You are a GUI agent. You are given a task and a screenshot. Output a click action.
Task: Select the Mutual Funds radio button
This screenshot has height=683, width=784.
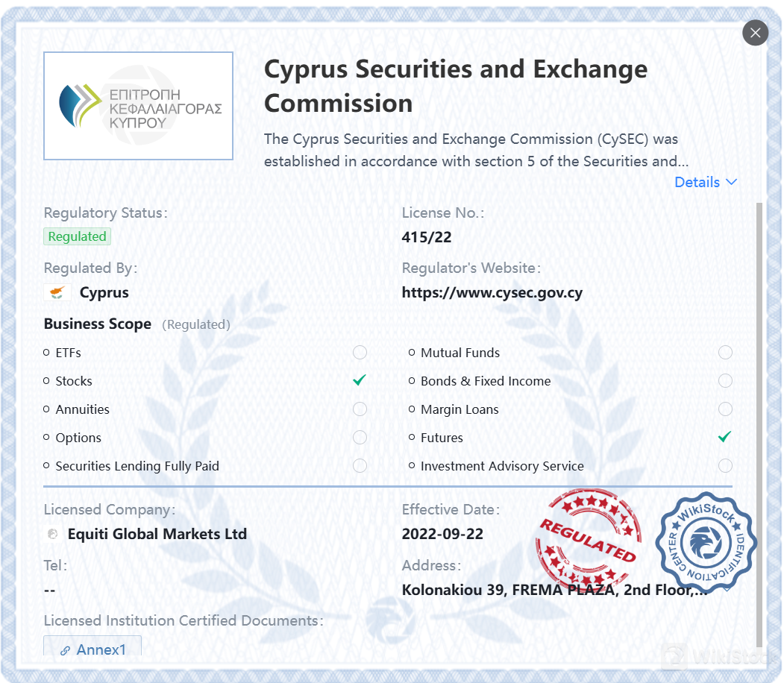point(725,352)
